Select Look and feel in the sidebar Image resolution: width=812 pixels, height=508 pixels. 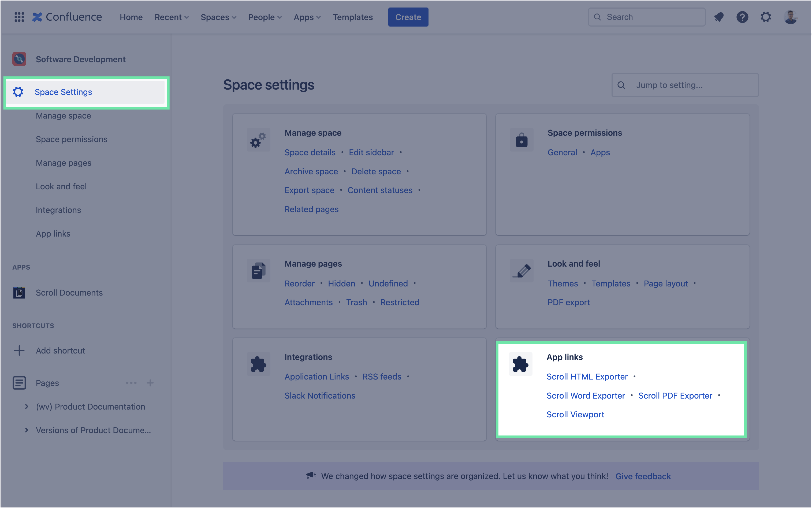point(61,186)
